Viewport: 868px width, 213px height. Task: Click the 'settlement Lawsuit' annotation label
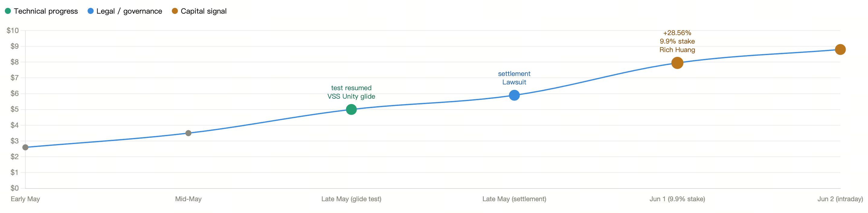(x=514, y=78)
